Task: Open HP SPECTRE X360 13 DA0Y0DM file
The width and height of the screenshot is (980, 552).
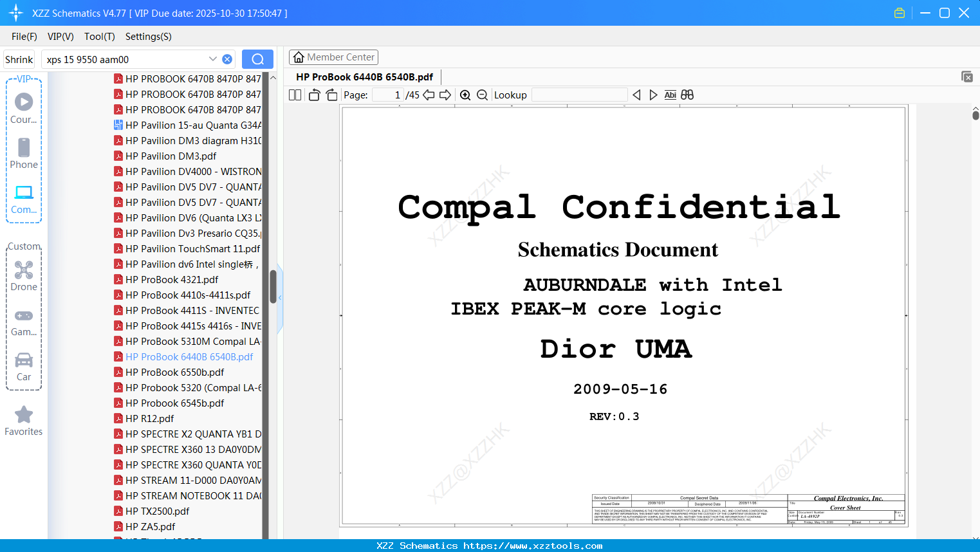Action: (x=187, y=449)
